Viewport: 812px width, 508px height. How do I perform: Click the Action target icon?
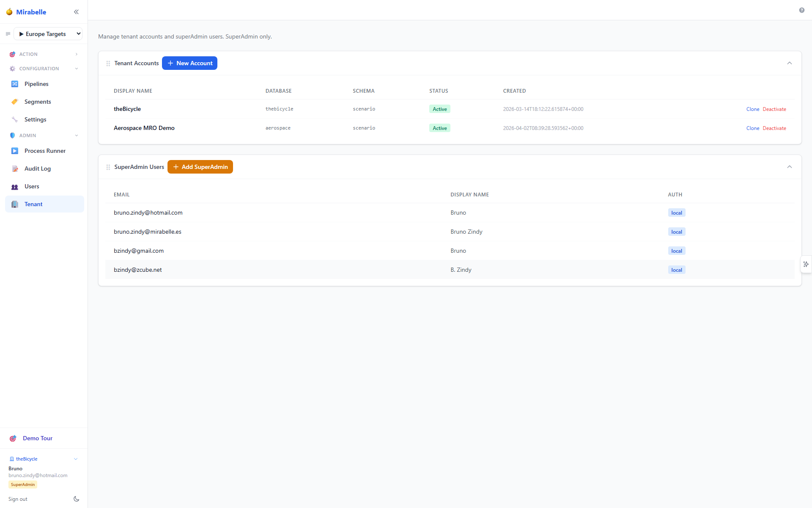[12, 54]
